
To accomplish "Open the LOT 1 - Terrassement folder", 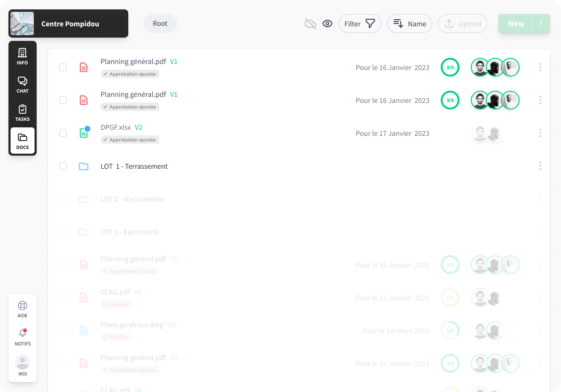I will [134, 166].
